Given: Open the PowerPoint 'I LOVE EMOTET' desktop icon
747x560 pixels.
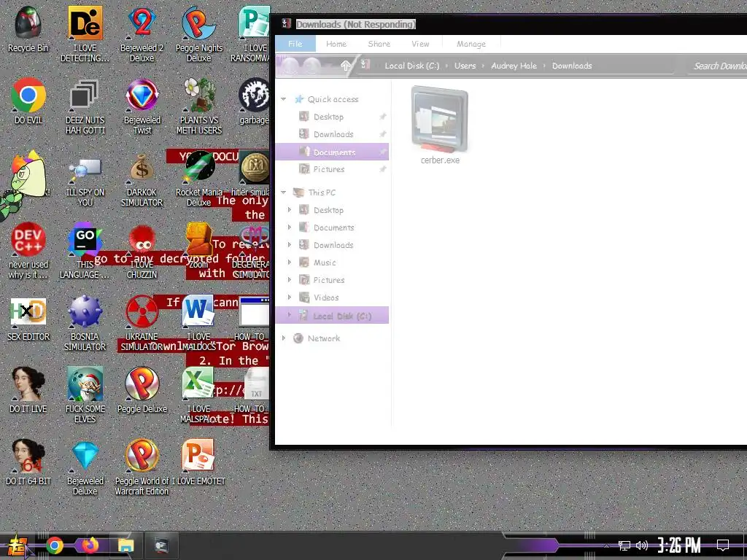Looking at the screenshot, I should coord(198,463).
